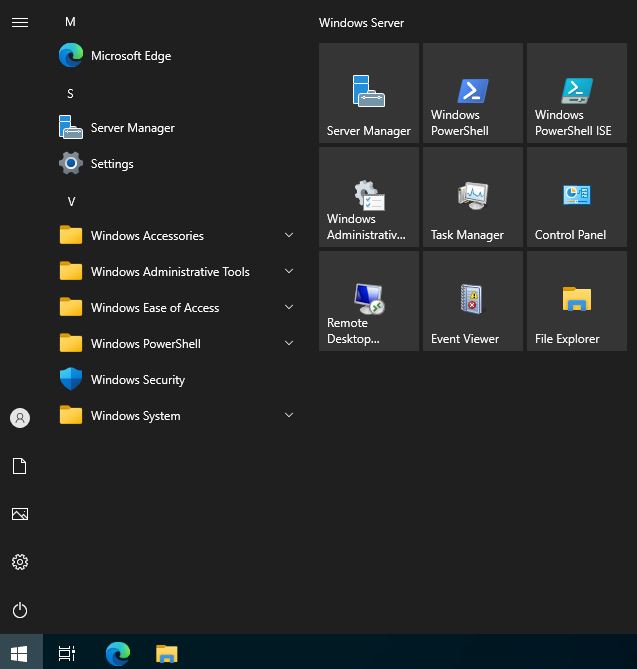Open Settings gear in the Start sidebar
Viewport: 637px width, 669px height.
(x=20, y=562)
